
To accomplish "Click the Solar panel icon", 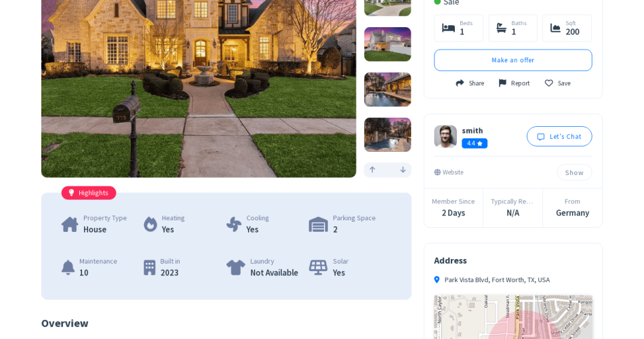I will [319, 268].
